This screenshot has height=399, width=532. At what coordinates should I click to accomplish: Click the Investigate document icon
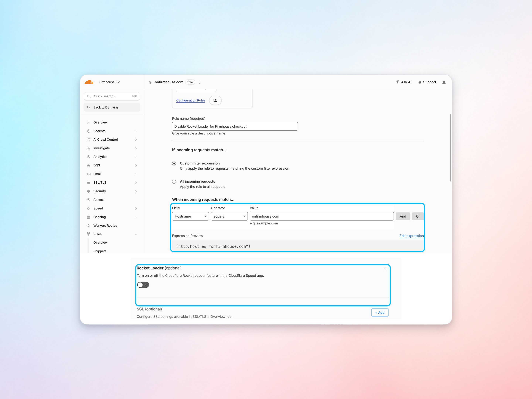88,148
